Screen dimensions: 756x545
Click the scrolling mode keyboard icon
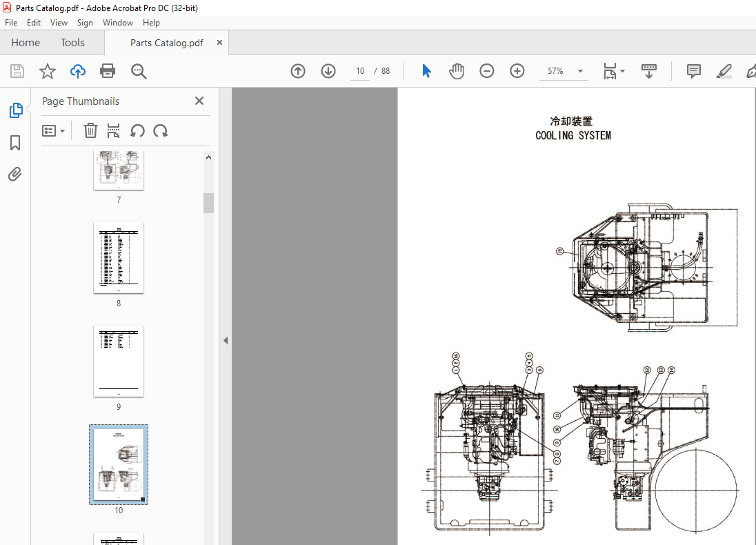click(649, 71)
